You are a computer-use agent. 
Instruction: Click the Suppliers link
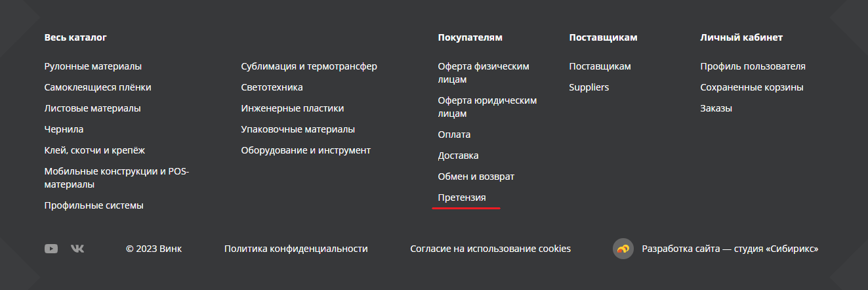[x=589, y=87]
